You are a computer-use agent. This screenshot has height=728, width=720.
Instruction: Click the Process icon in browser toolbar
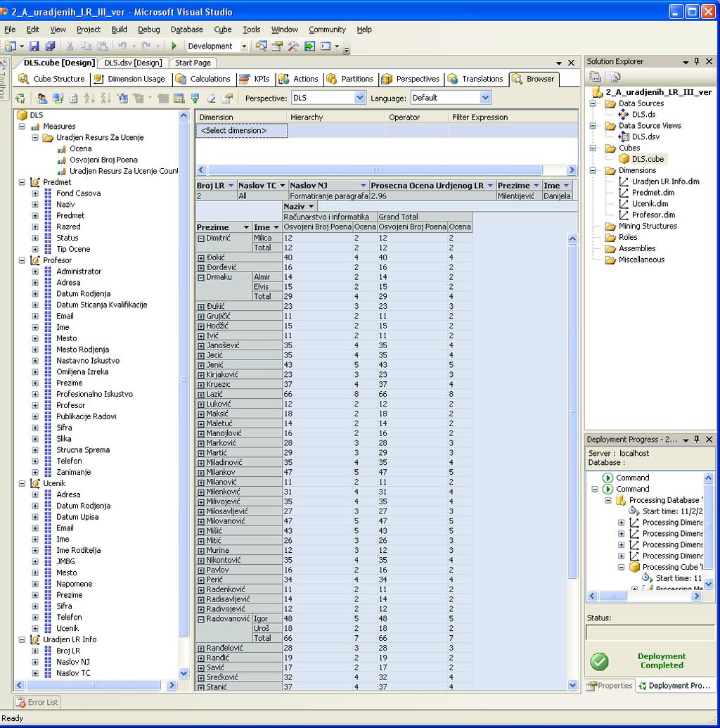coord(20,98)
